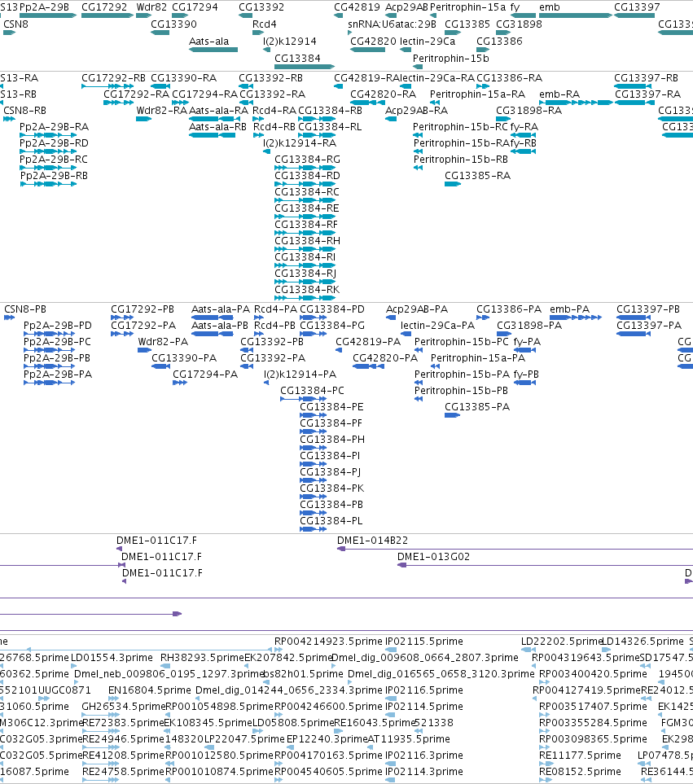Open protein CG42820-PA
693x784 pixels.
(x=384, y=358)
